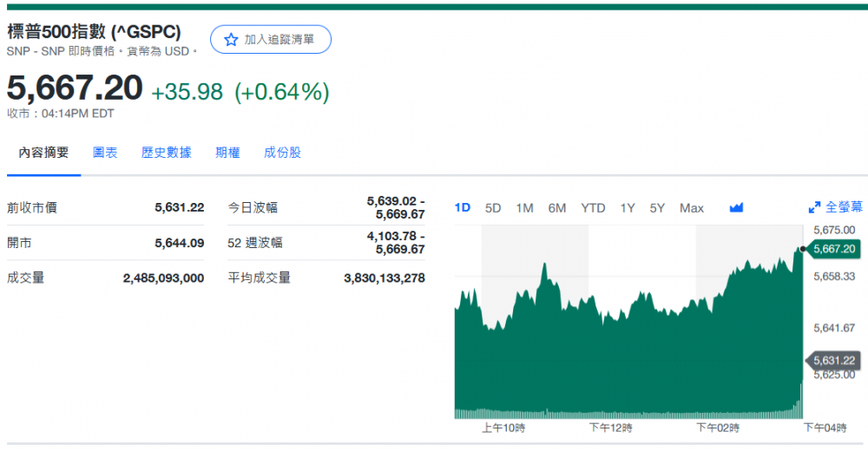Open the 歷史數據 tab
This screenshot has width=868, height=451.
(x=166, y=153)
